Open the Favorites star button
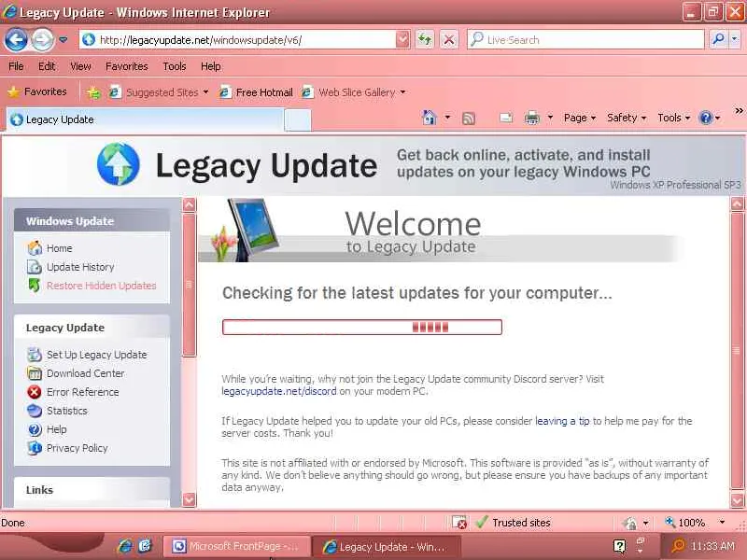The width and height of the screenshot is (747, 560). click(x=37, y=91)
